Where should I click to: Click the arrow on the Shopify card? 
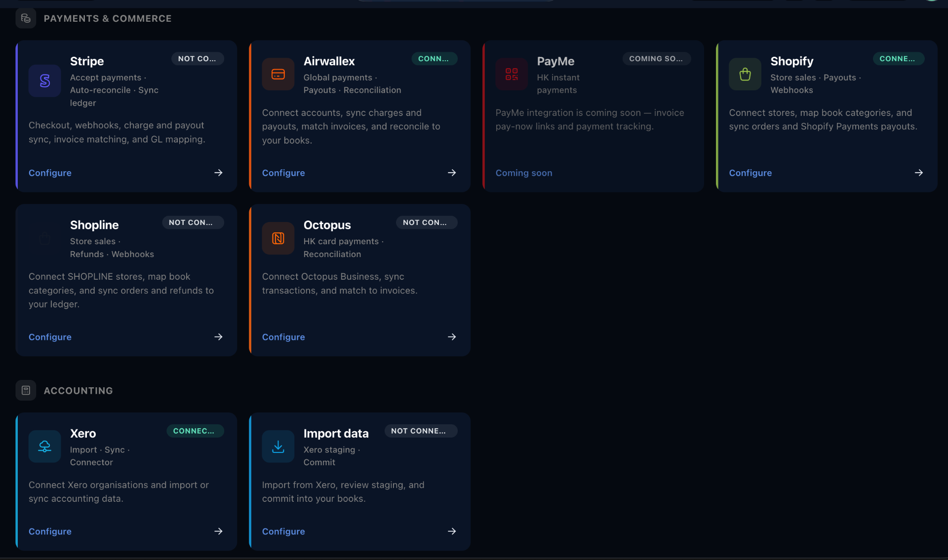pos(918,173)
